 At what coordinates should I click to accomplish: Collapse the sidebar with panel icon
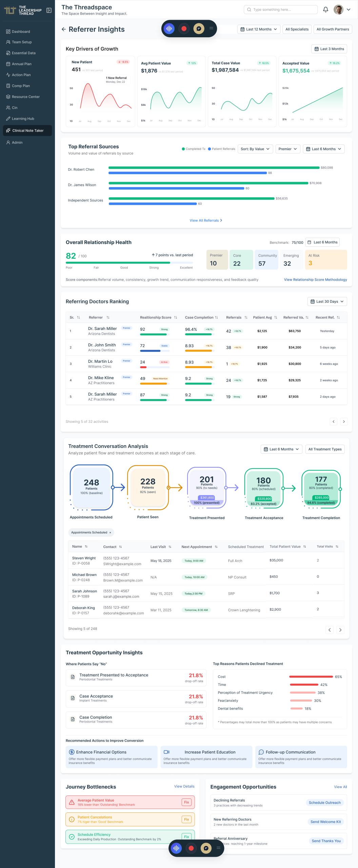tap(49, 11)
